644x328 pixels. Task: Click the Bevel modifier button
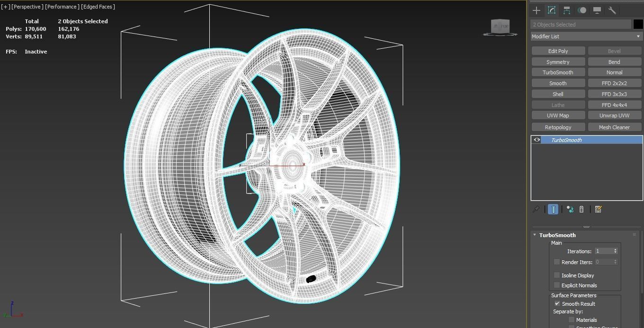[x=615, y=51]
